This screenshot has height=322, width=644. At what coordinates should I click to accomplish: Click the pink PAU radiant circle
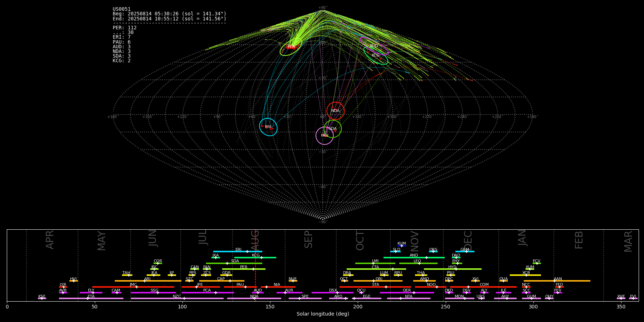click(x=325, y=136)
